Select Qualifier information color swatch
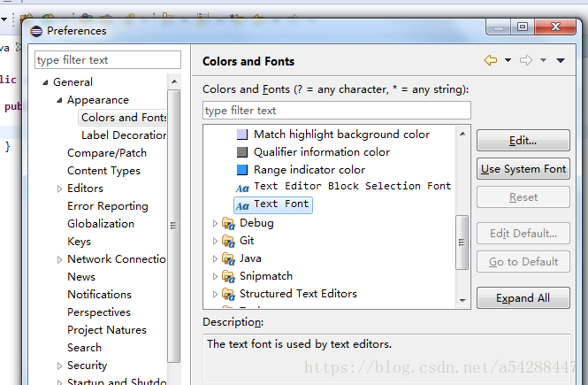The image size is (588, 385). [x=242, y=152]
